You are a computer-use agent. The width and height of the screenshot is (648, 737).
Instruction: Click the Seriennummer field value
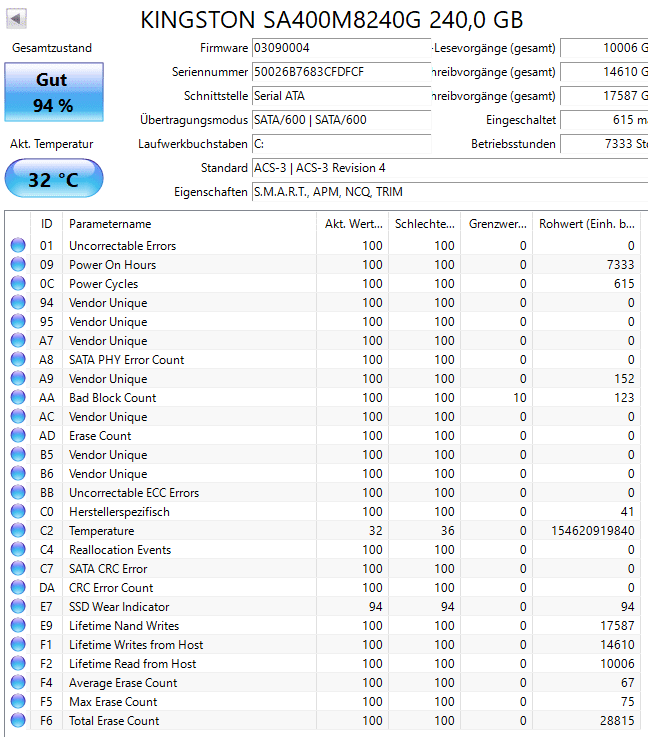342,72
